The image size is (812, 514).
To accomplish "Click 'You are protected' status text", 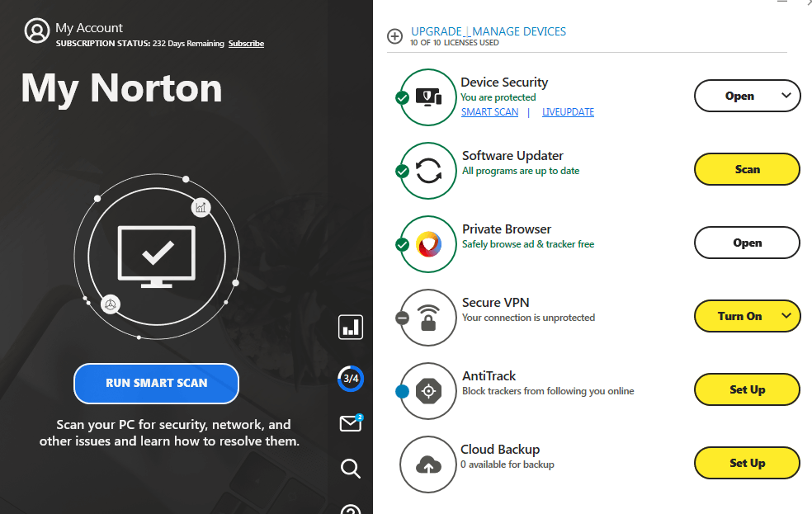I will (498, 97).
